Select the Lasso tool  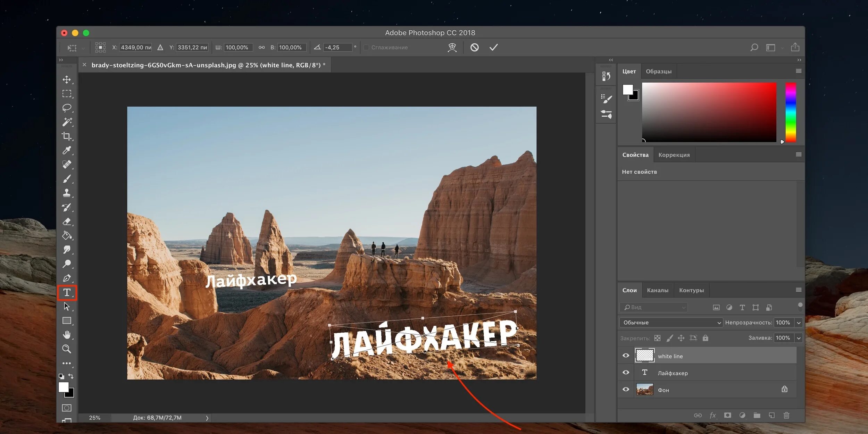click(67, 108)
